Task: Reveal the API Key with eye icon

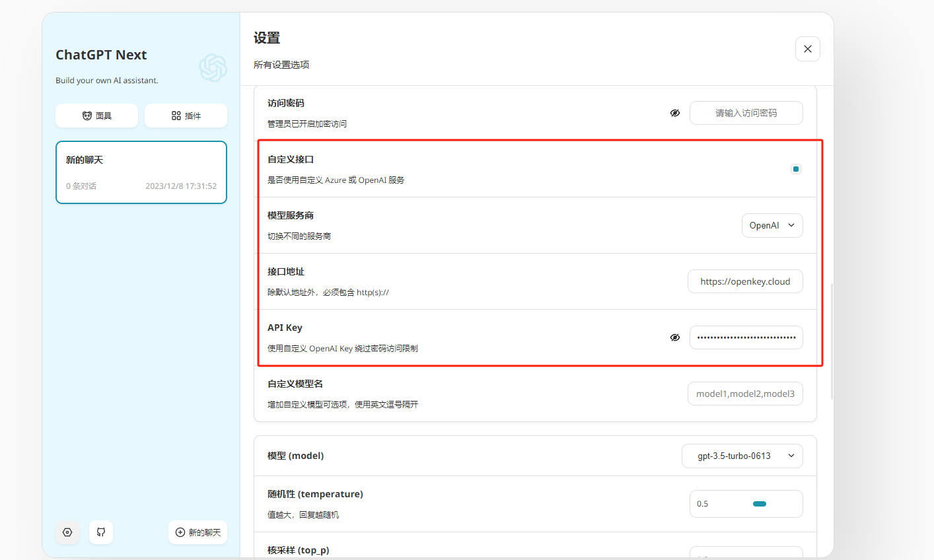Action: click(675, 337)
